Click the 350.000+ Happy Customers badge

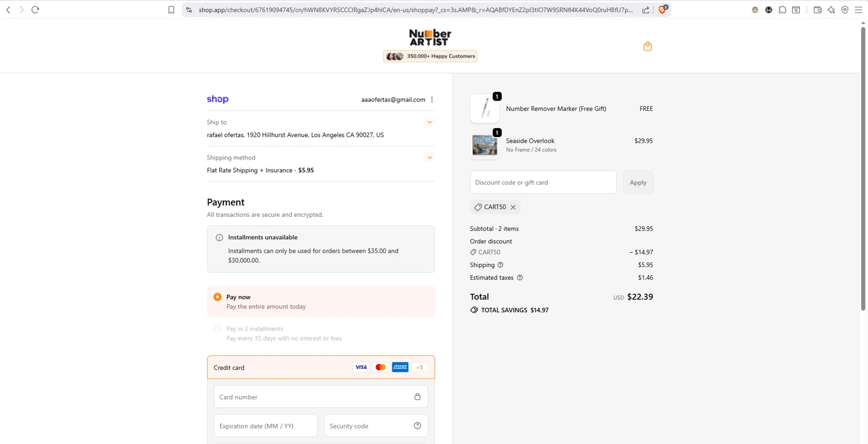(x=430, y=56)
